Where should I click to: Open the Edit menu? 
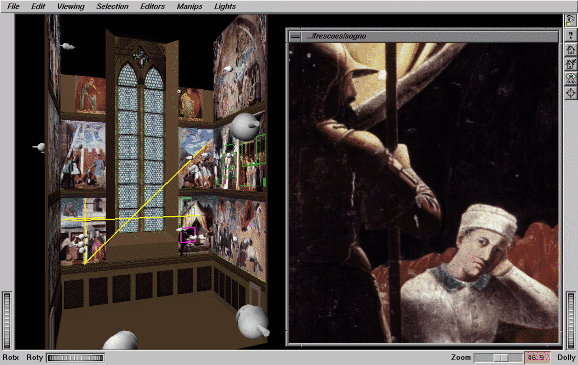38,6
